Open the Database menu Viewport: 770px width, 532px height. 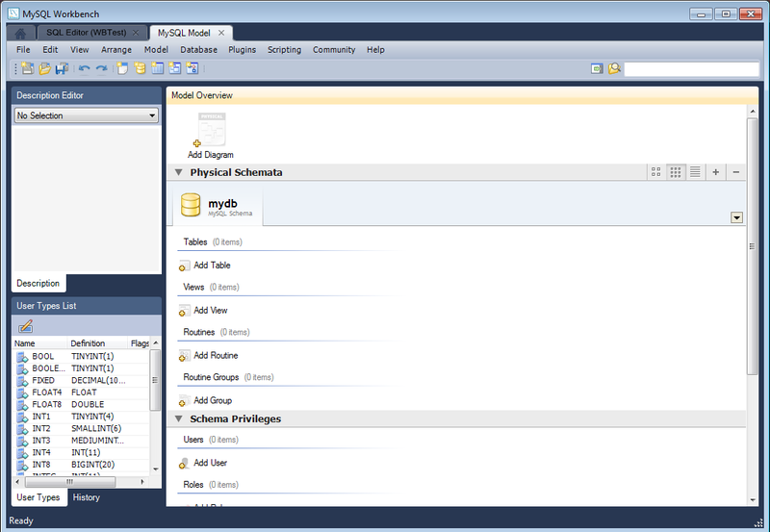[x=198, y=50]
